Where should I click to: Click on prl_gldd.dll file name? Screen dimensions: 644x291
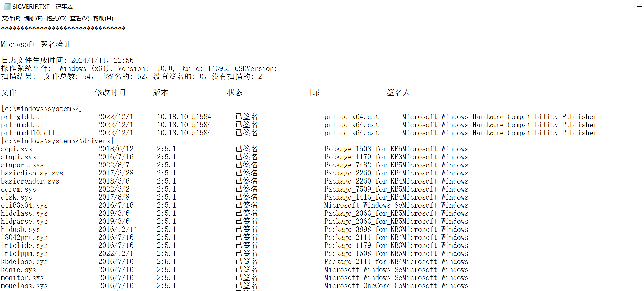(x=24, y=116)
